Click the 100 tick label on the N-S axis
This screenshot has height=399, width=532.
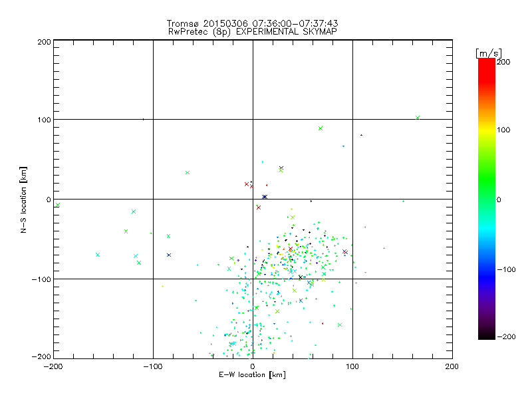(44, 120)
